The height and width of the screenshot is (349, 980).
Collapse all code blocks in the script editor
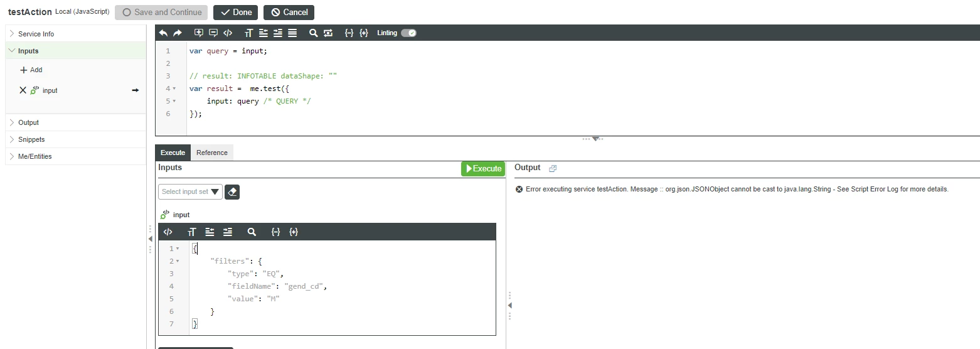click(x=349, y=33)
